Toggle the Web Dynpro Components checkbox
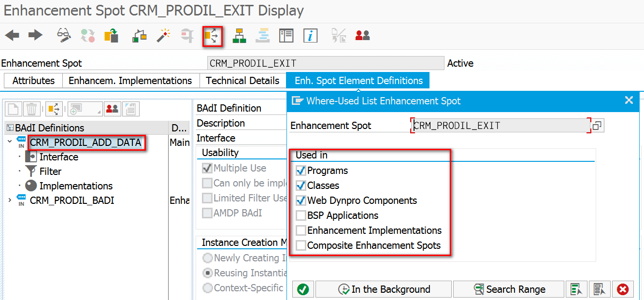The image size is (644, 300). click(x=301, y=200)
